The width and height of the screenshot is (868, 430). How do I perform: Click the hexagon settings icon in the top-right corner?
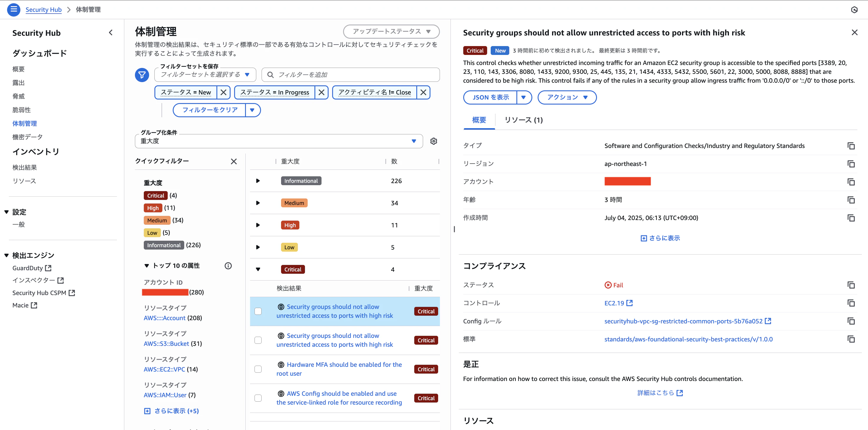click(x=854, y=10)
